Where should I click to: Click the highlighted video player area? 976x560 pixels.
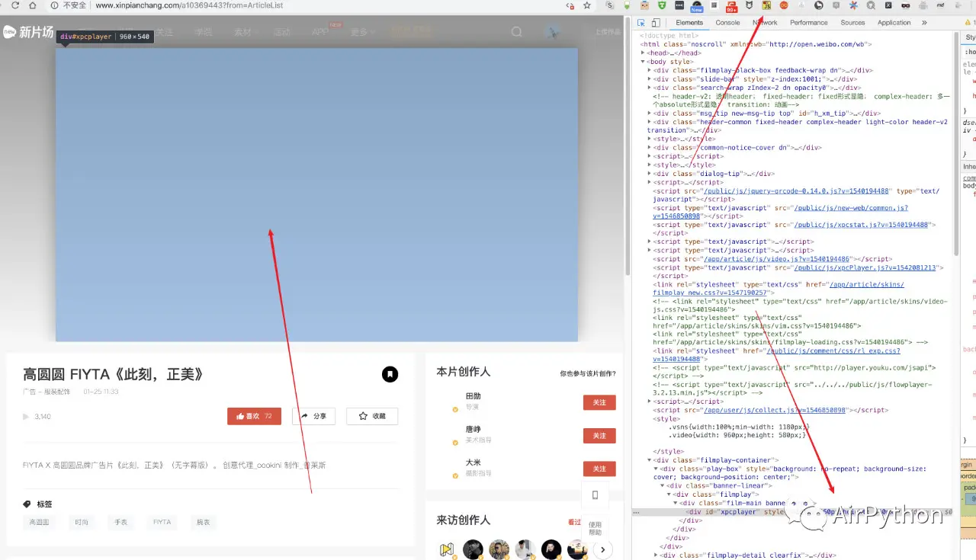click(316, 194)
